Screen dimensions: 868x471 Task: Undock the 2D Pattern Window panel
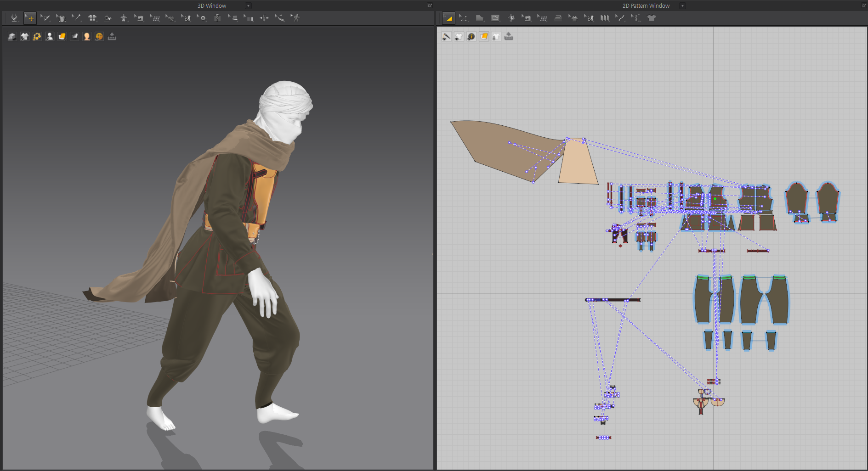[864, 6]
